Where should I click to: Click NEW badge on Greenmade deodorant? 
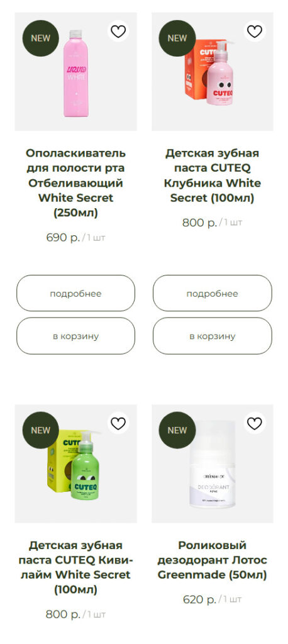click(177, 430)
